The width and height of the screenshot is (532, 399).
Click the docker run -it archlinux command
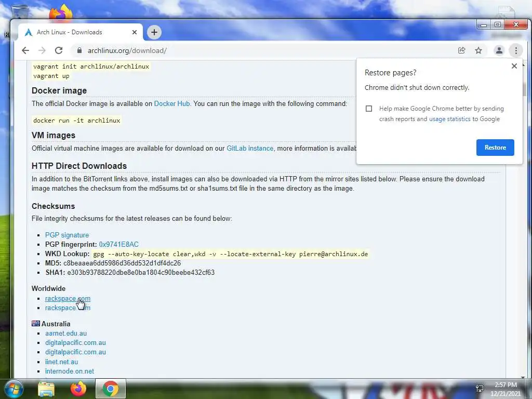[77, 121]
